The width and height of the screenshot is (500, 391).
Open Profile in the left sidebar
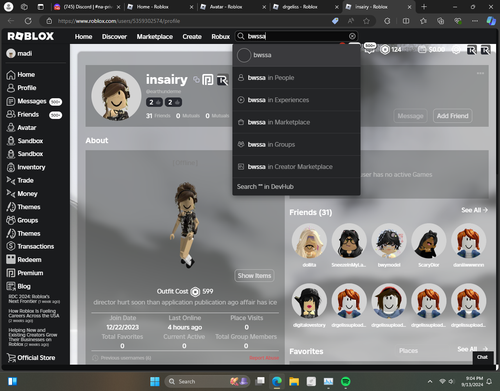pos(21,88)
